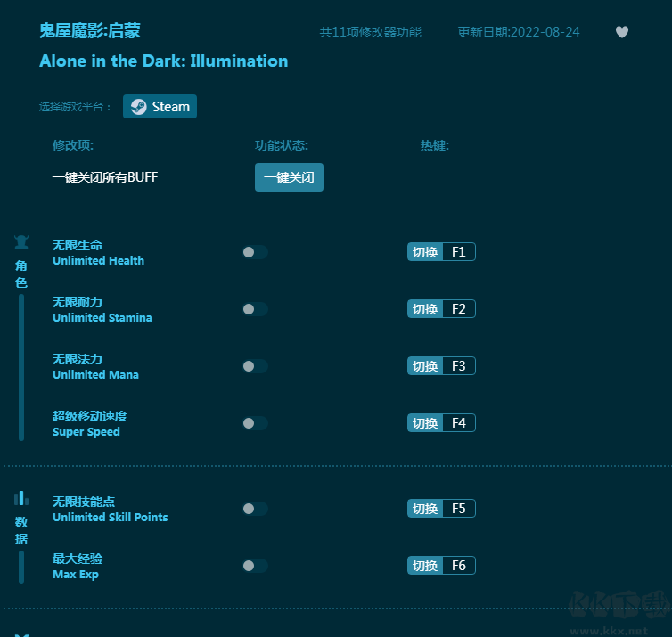Click the Alone in the Dark: Illumination title
This screenshot has width=672, height=637.
pos(164,61)
